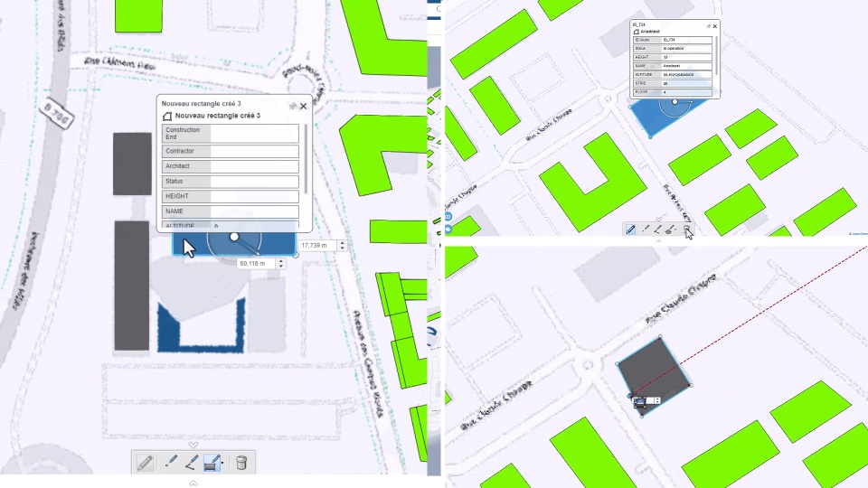Click the top vertex of gray polygon, bottom-right map
The width and height of the screenshot is (868, 488).
[x=660, y=336]
